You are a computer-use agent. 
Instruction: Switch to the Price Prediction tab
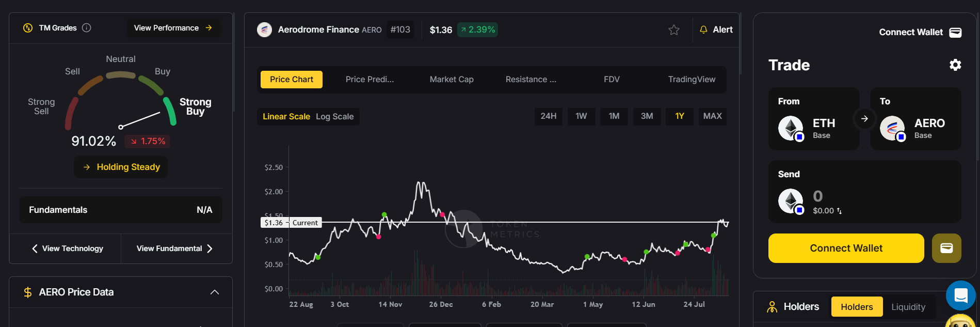pyautogui.click(x=369, y=80)
